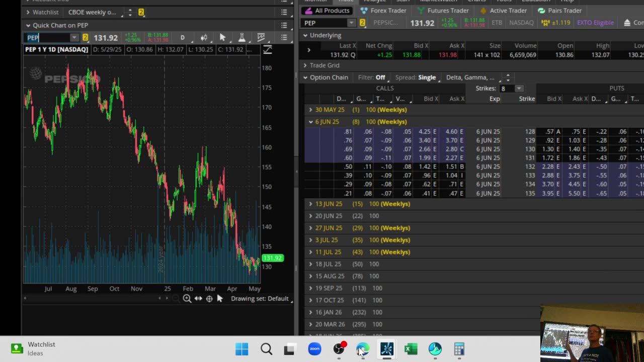Open the CBOE weekly watchlist dropdown
Image resolution: width=644 pixels, height=362 pixels.
pyautogui.click(x=95, y=12)
